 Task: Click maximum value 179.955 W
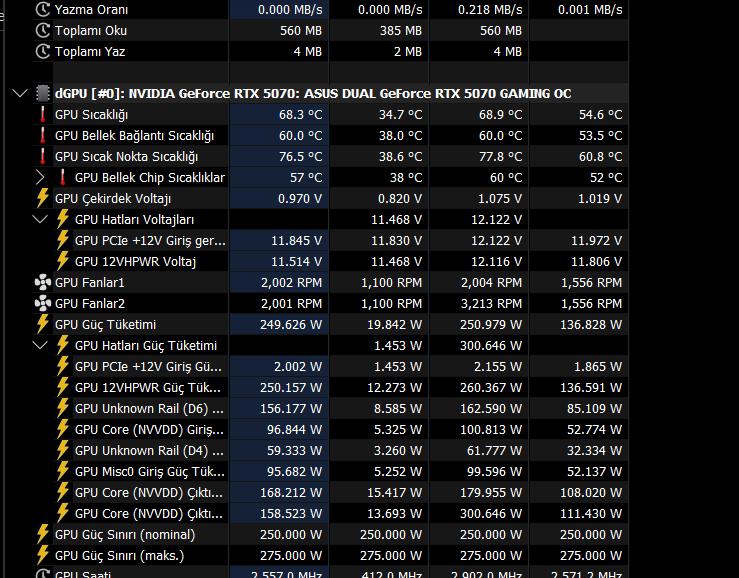(x=491, y=493)
